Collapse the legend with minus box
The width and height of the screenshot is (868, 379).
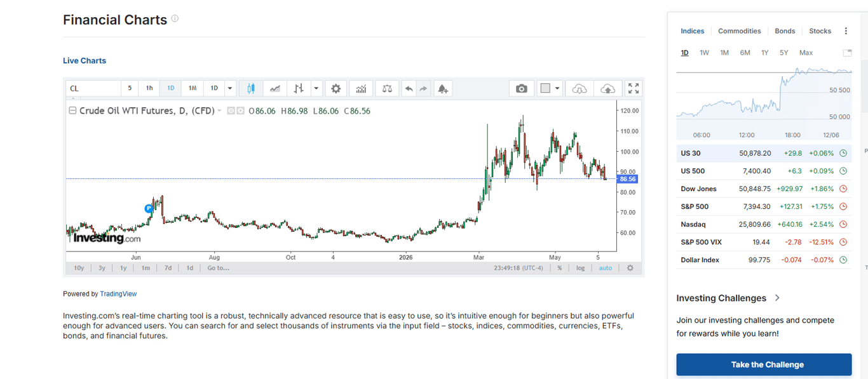72,110
